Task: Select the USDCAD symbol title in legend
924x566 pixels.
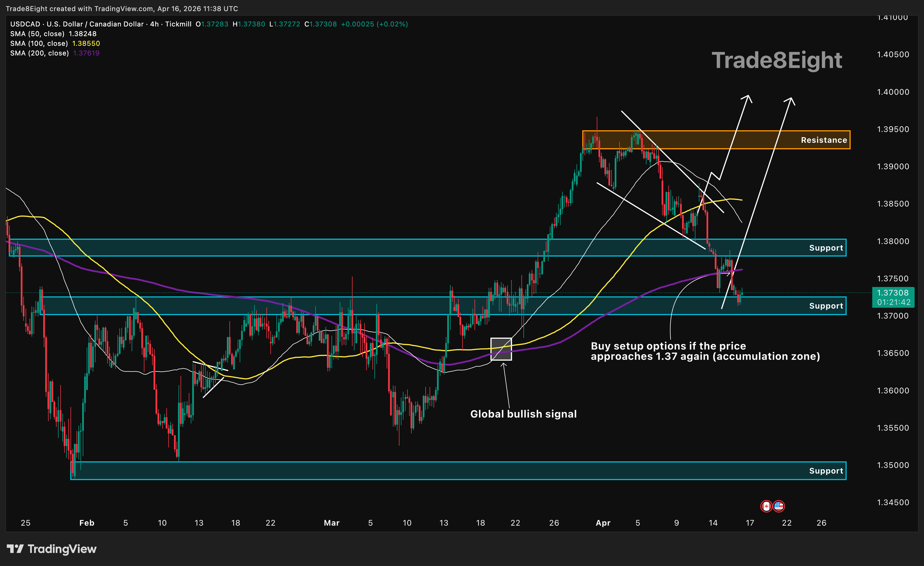Action: point(101,24)
